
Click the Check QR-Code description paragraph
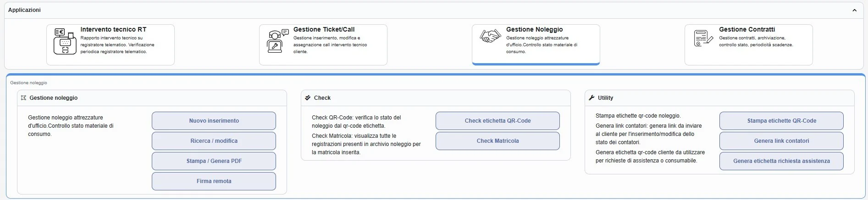tap(357, 122)
